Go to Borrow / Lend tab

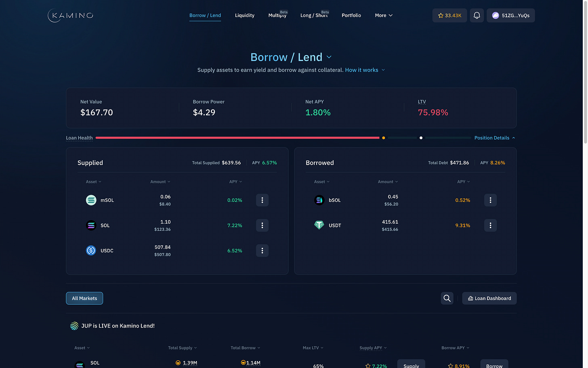click(x=205, y=15)
